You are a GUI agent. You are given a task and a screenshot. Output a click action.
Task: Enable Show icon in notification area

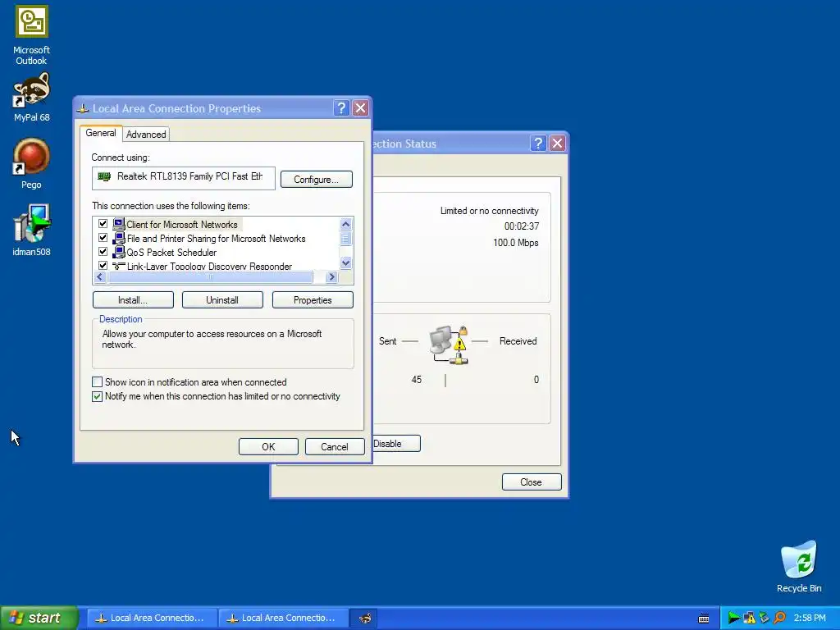pos(97,382)
